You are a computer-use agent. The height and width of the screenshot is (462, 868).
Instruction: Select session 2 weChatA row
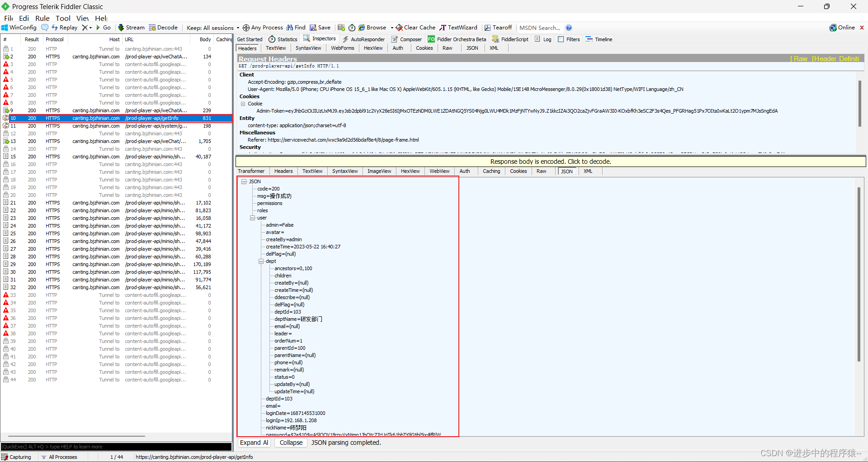(x=117, y=57)
